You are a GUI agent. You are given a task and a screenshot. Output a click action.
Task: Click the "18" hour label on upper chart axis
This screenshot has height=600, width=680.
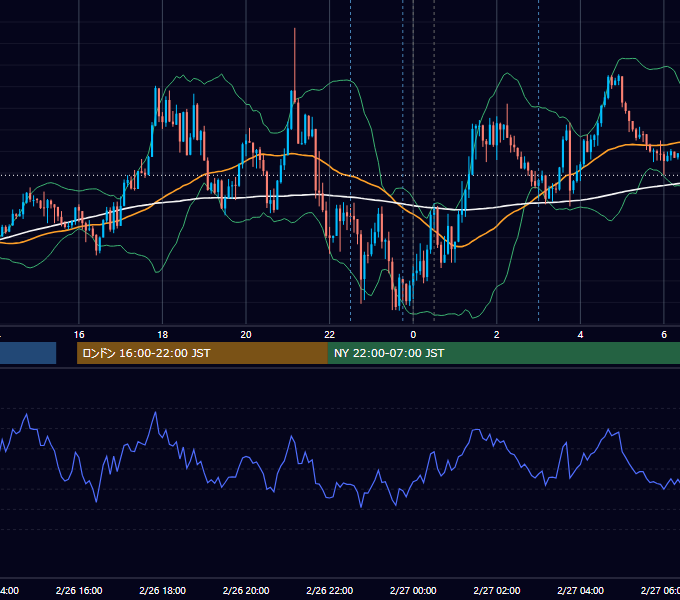(163, 335)
